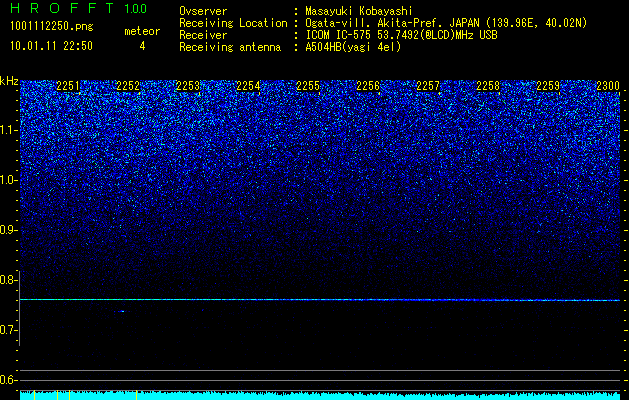
Task: Click the Ogata-vill. Akita-Pref. JAPAN location text
Action: click(x=446, y=23)
